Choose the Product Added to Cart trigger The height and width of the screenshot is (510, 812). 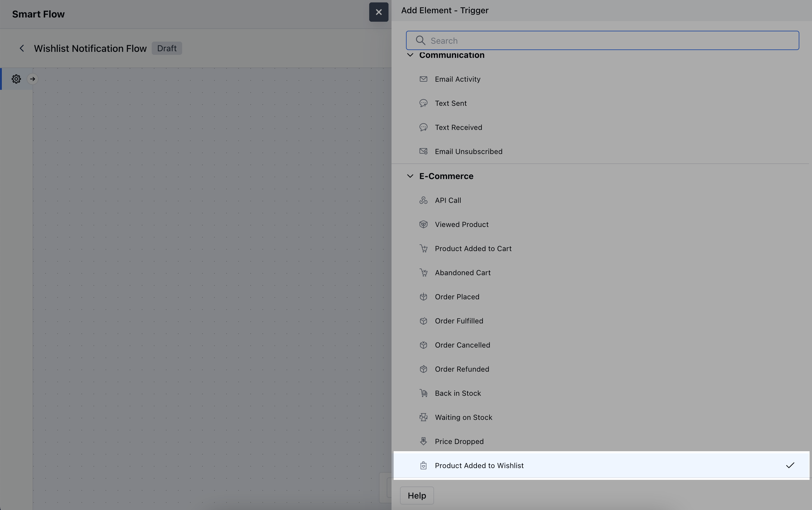pyautogui.click(x=473, y=248)
